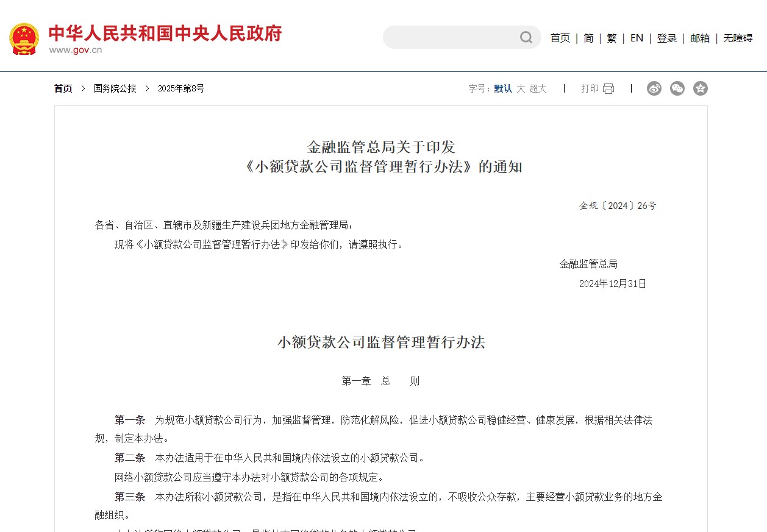
Task: Set font size to 超大
Action: pos(538,88)
